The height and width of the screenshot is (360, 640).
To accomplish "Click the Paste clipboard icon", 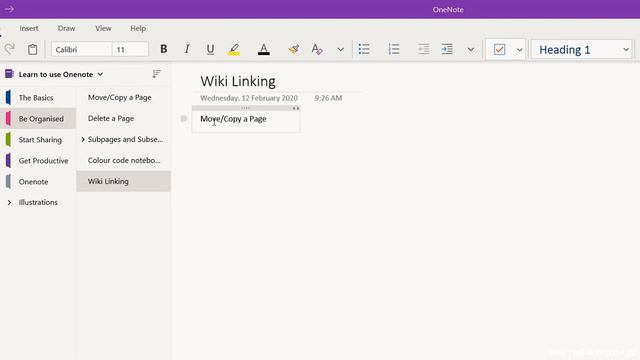I will [33, 49].
